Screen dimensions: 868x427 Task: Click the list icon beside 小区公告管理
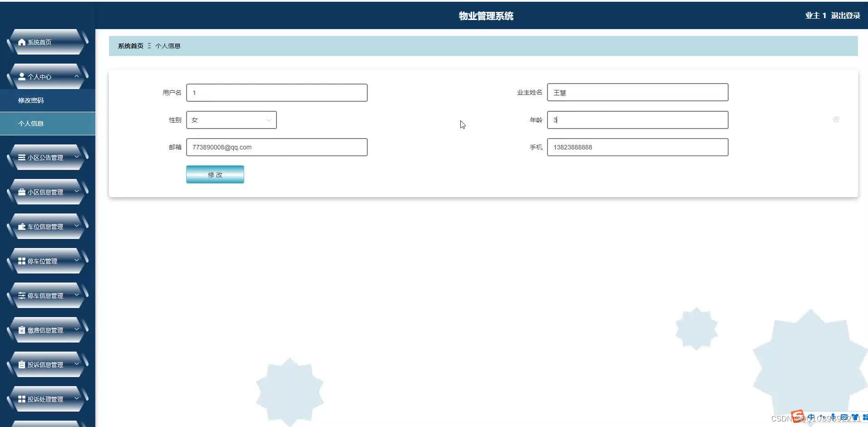tap(22, 157)
